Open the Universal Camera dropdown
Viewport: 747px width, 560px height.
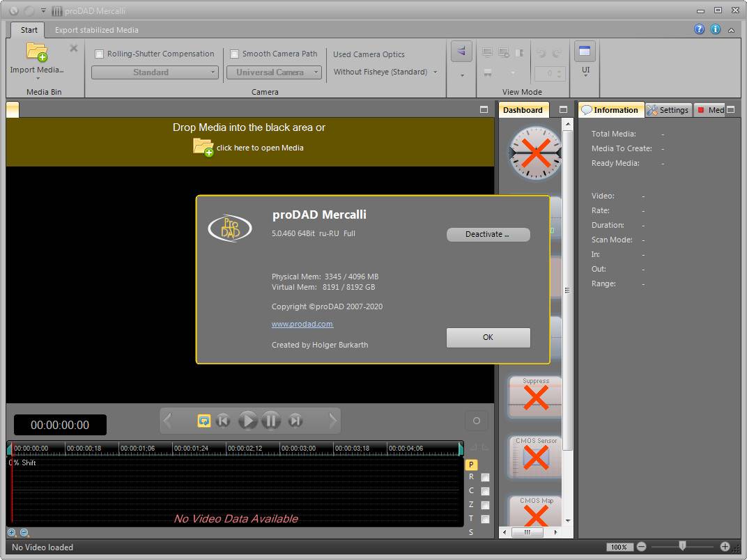[274, 72]
